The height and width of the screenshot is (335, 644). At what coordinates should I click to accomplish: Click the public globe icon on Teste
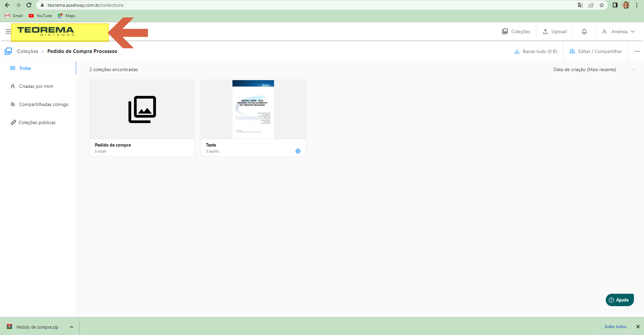click(298, 151)
